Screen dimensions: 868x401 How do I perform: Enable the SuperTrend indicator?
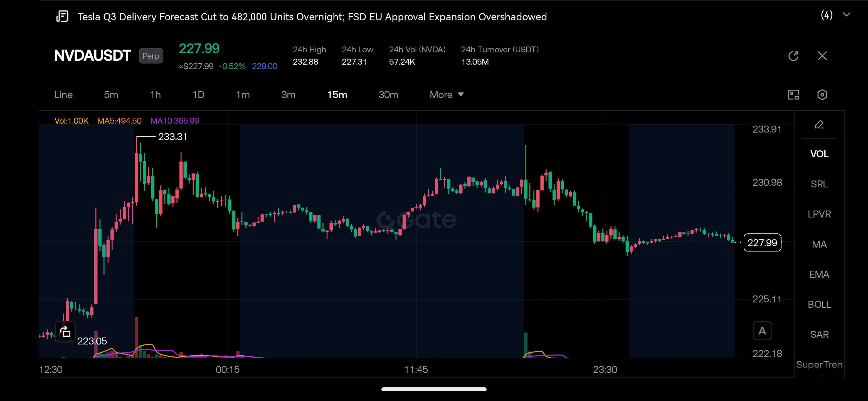click(819, 365)
